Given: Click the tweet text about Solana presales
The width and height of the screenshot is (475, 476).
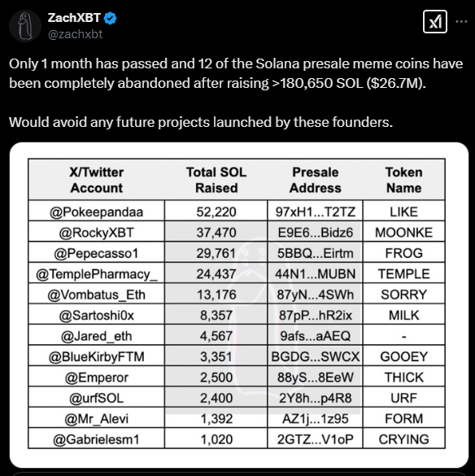Looking at the screenshot, I should tap(236, 93).
